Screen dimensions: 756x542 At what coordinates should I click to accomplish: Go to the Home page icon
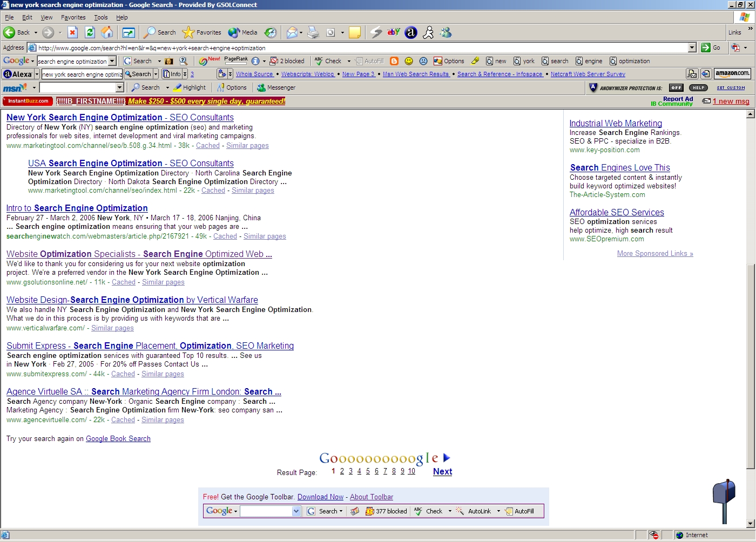pos(107,32)
